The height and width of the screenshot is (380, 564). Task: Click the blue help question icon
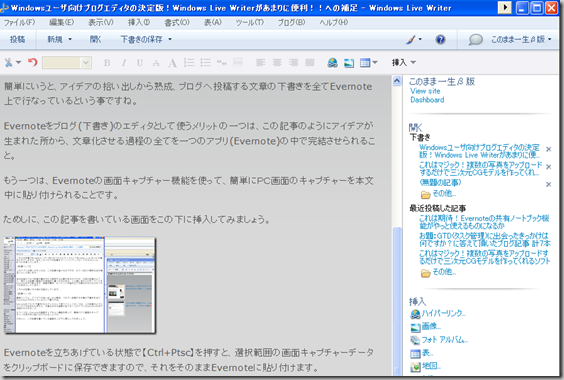(440, 39)
